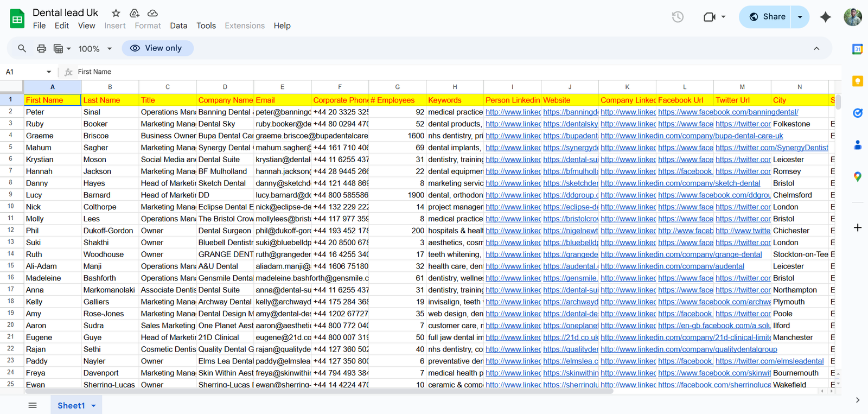Image resolution: width=868 pixels, height=414 pixels.
Task: Collapse the toolbar with chevron arrow
Action: pos(816,48)
